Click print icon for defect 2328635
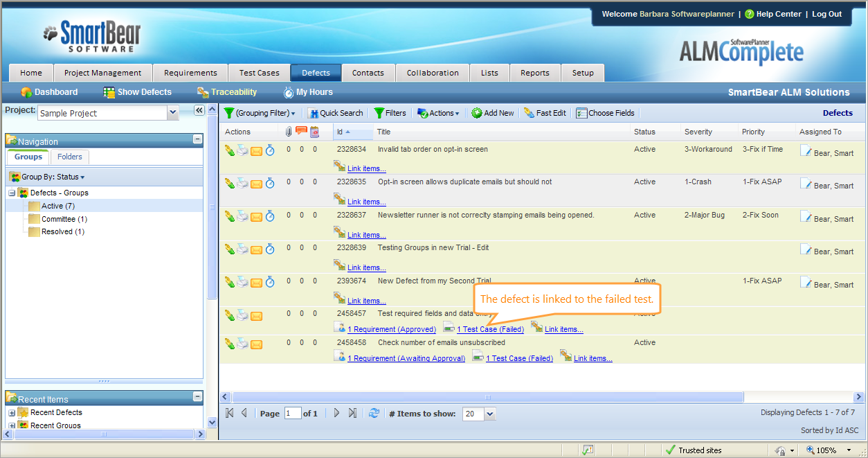This screenshot has width=868, height=458. tap(242, 183)
